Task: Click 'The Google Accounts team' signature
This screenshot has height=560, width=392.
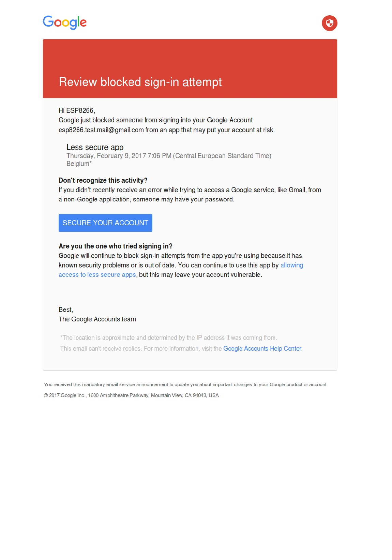Action: (97, 319)
